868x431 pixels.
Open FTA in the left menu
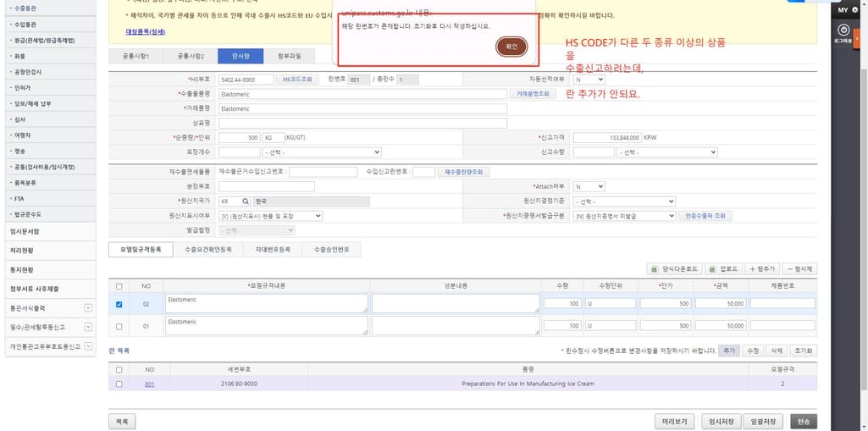click(19, 198)
